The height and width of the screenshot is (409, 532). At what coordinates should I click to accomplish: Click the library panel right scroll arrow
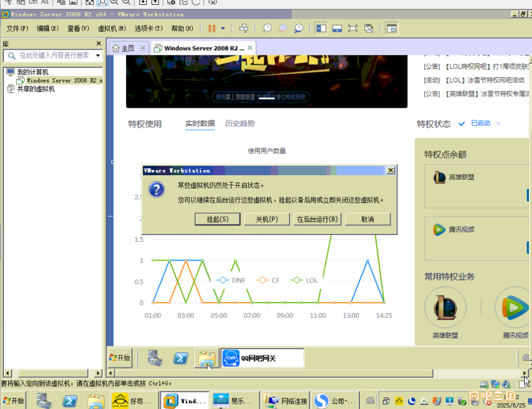click(98, 373)
